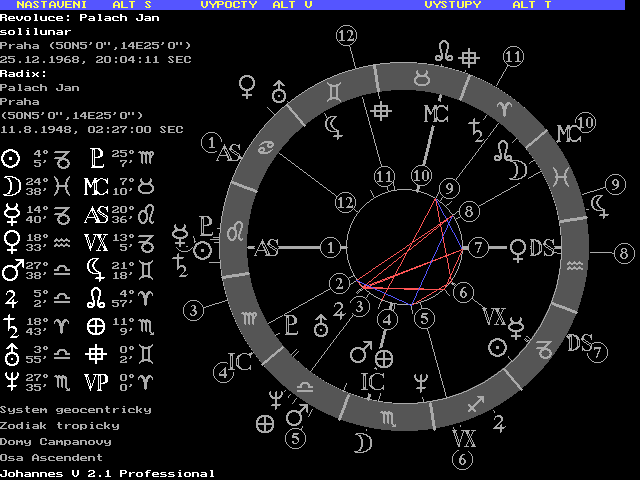This screenshot has width=640, height=480.
Task: Select the Moon symbol in the left positions list
Action: (11, 185)
